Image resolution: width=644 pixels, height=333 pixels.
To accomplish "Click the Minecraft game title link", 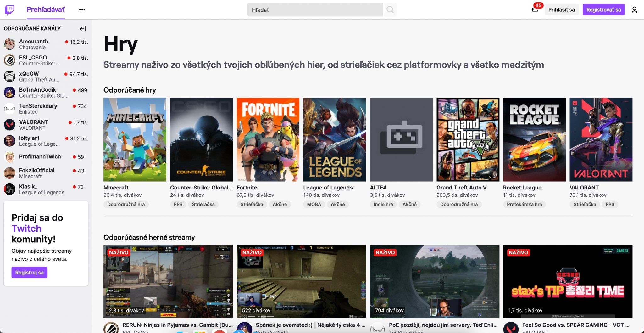I will [x=116, y=188].
